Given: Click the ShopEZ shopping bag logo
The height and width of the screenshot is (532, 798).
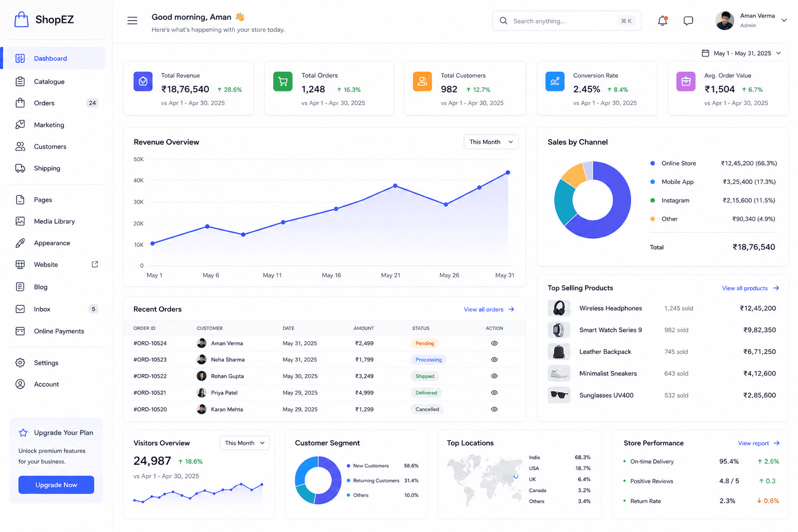Looking at the screenshot, I should click(x=21, y=20).
